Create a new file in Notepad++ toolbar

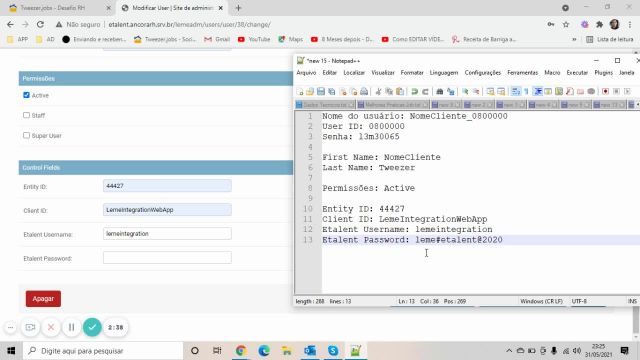(300, 91)
